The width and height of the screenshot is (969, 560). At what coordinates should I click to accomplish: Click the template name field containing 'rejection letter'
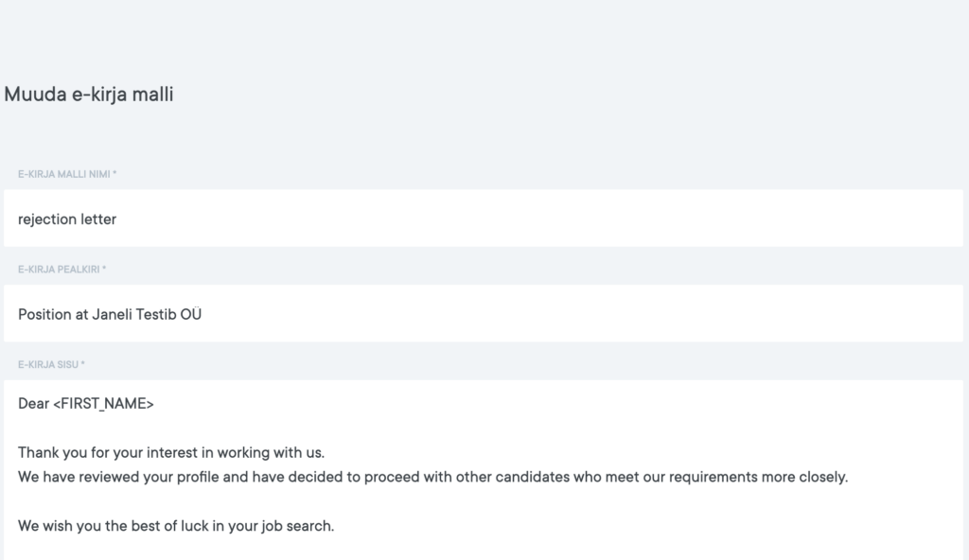(x=483, y=219)
